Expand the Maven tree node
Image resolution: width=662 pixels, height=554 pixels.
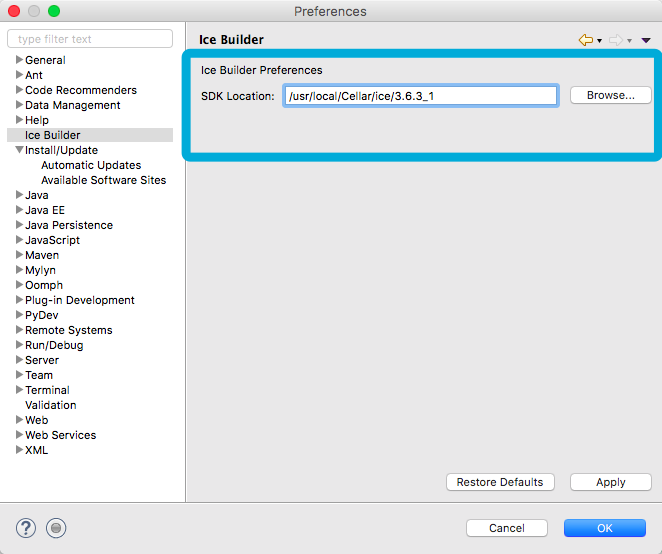click(19, 255)
